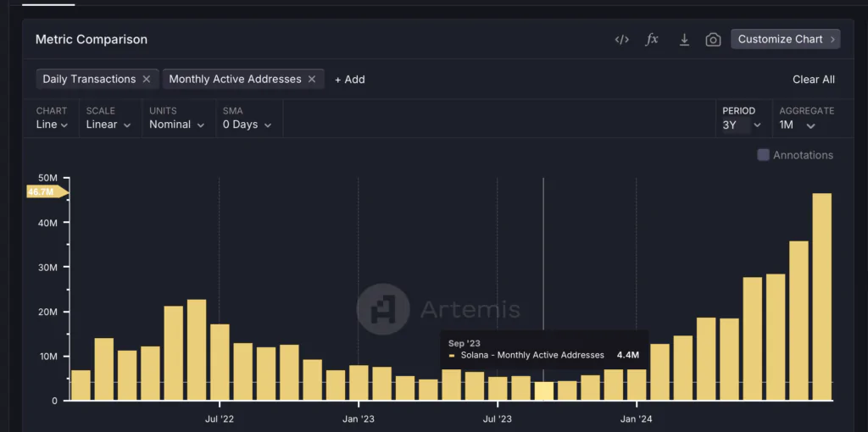This screenshot has height=432, width=868.
Task: Add a new metric with + Add
Action: coord(349,79)
